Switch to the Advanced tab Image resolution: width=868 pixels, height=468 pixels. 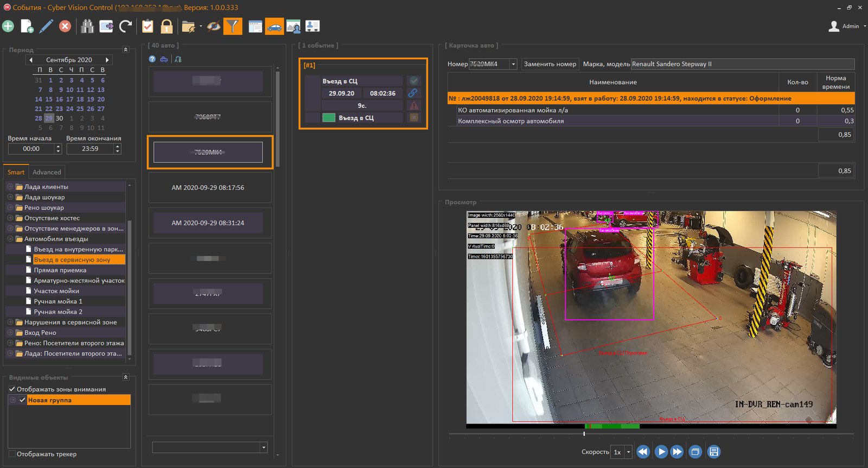(x=47, y=172)
